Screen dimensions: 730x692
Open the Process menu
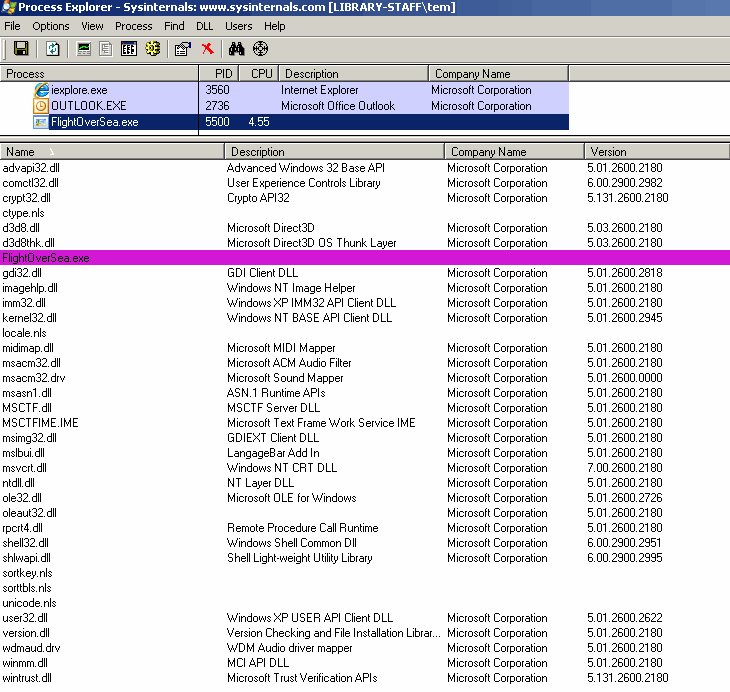tap(134, 26)
